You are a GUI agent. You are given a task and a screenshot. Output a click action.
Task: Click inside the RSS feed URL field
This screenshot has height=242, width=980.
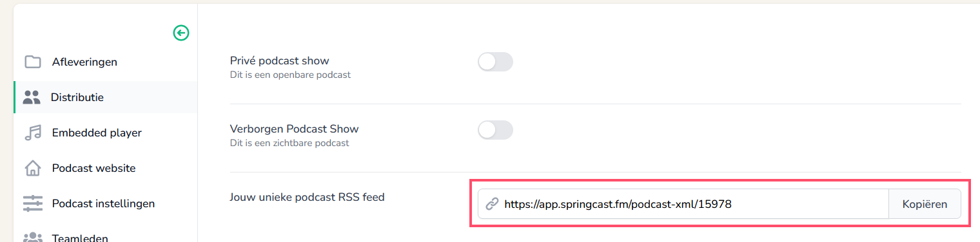(683, 204)
